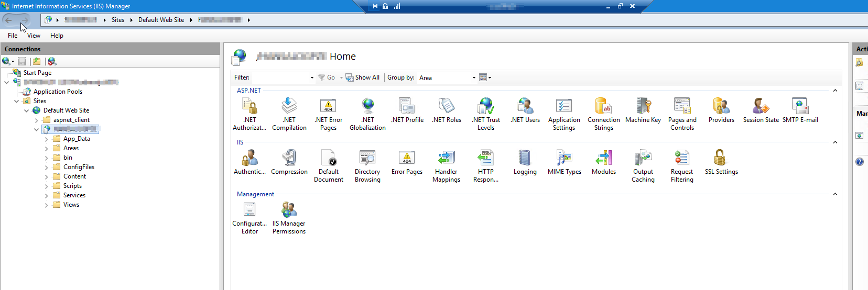Select Areas folder in tree
Viewport: 868px width, 290px height.
pyautogui.click(x=71, y=148)
